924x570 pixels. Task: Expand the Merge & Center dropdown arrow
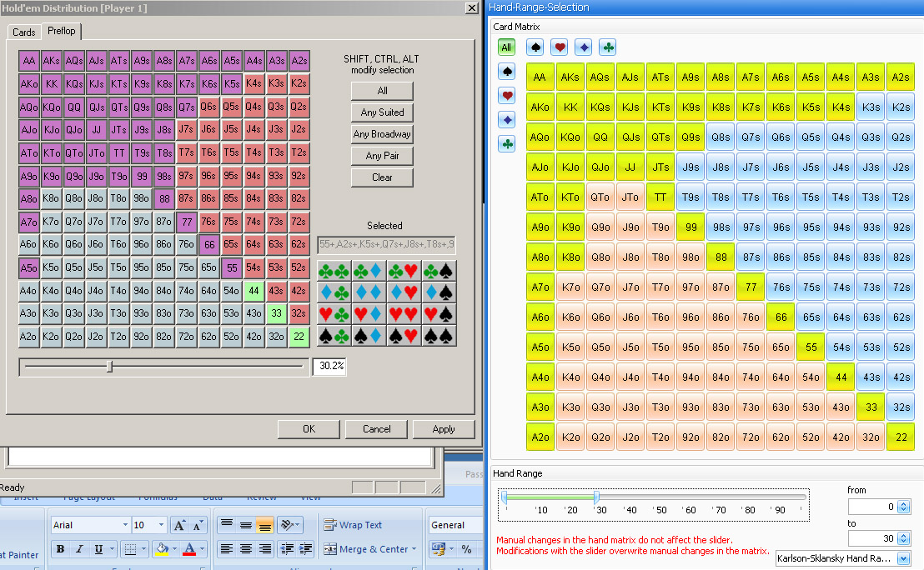click(x=415, y=549)
